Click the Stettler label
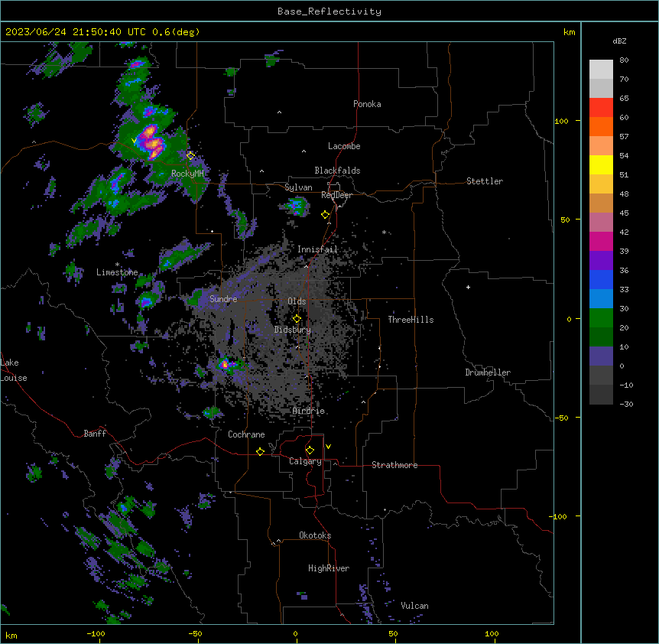The height and width of the screenshot is (644, 659). click(485, 181)
